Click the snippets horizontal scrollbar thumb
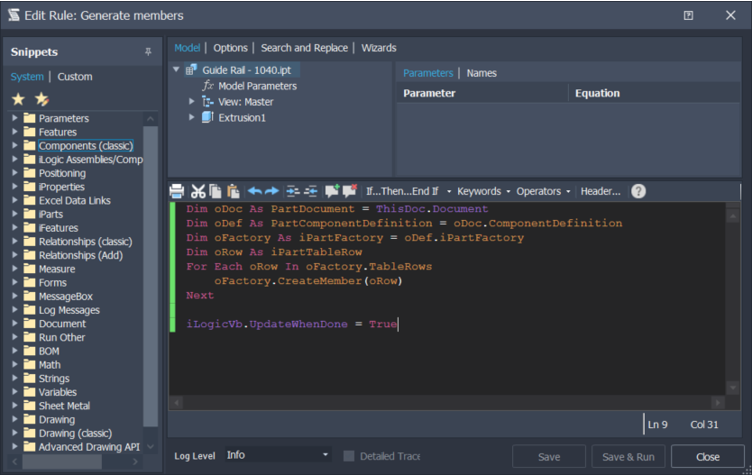 pos(62,462)
